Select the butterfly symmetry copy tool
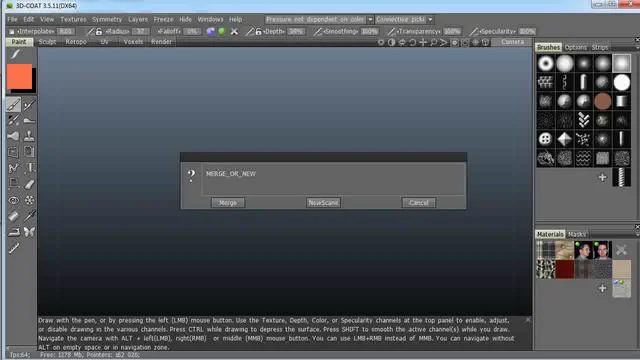This screenshot has width=640, height=360. click(29, 232)
